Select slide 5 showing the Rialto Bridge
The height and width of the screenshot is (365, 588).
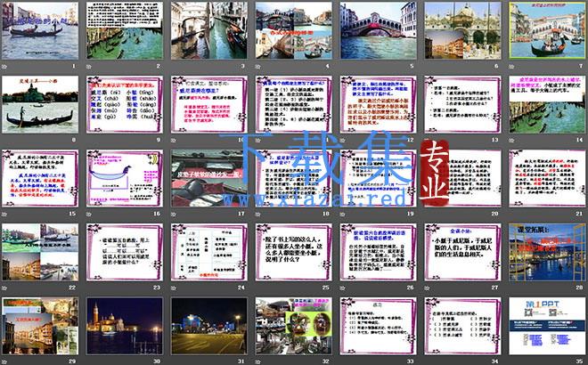pos(379,31)
